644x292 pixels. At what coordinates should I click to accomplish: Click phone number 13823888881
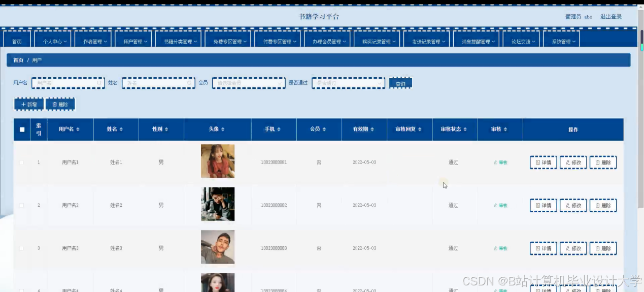(274, 163)
